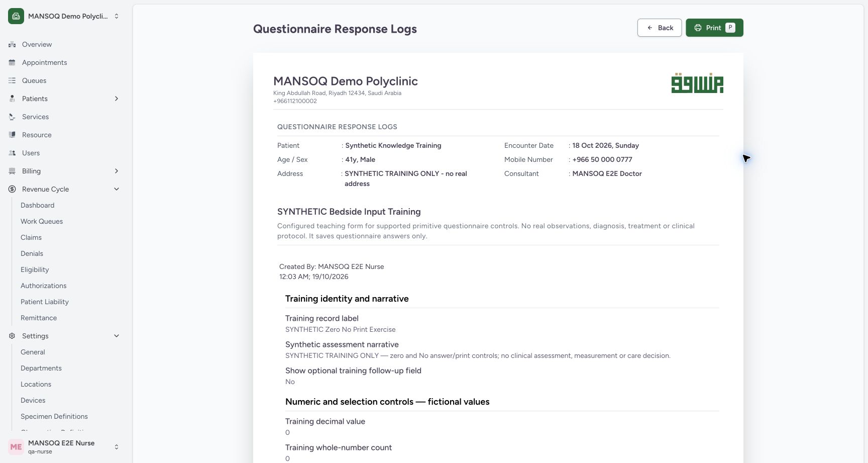Click the Queues list icon

point(12,80)
